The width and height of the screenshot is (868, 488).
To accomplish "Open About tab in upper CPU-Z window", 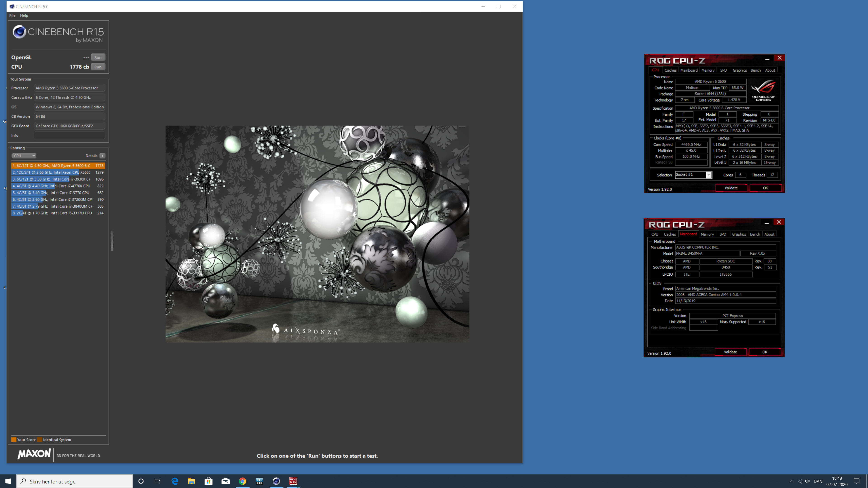I will 770,70.
